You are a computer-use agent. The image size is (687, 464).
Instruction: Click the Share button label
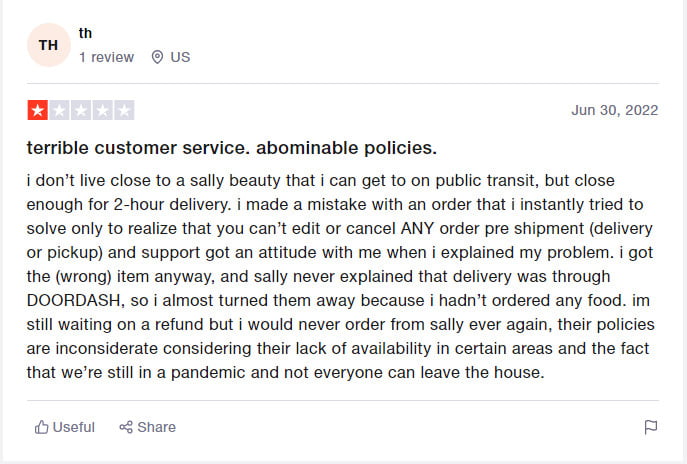156,427
